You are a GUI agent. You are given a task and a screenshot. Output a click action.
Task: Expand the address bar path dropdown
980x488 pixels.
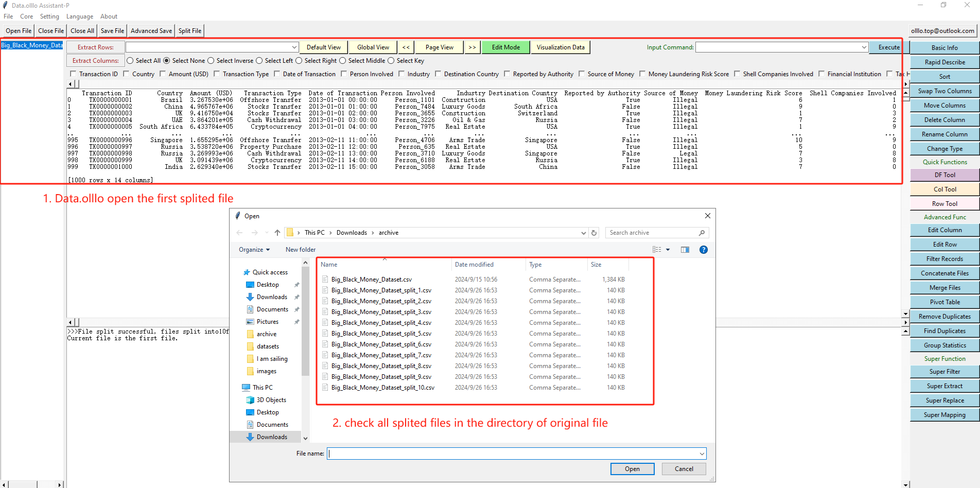tap(584, 233)
